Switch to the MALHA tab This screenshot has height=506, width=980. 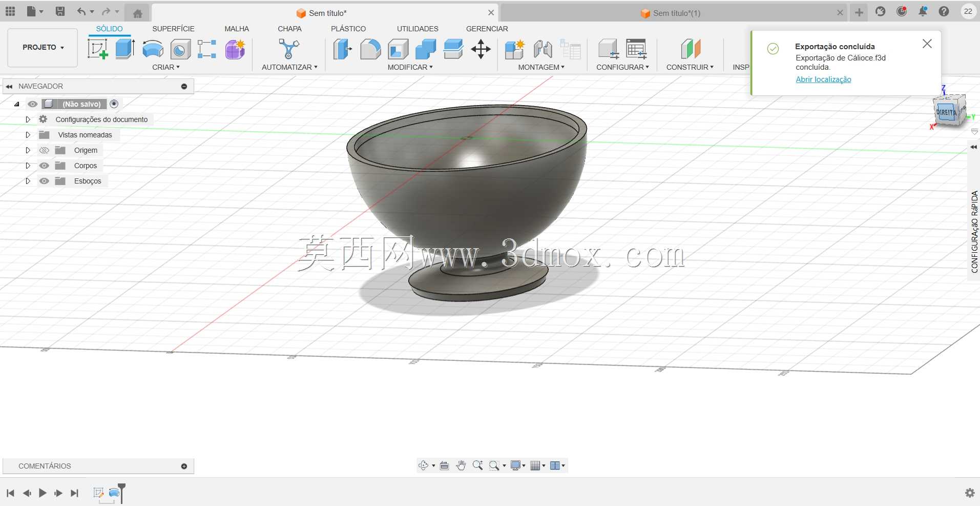point(237,29)
